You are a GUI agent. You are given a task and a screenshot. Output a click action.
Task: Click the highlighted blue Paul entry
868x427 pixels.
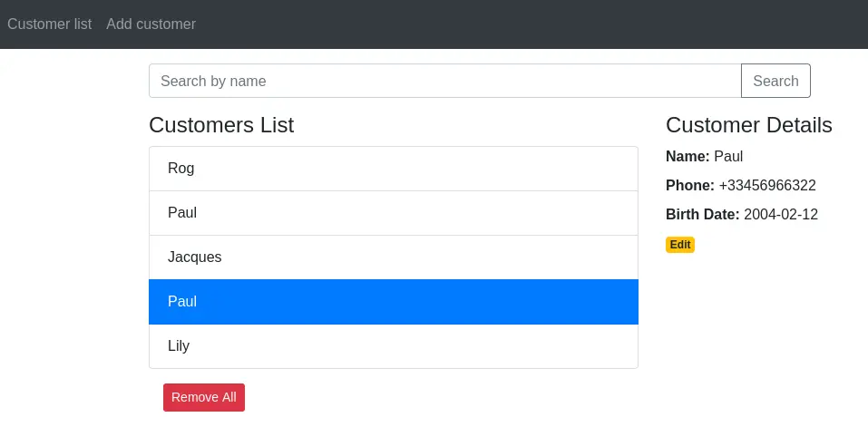click(393, 302)
